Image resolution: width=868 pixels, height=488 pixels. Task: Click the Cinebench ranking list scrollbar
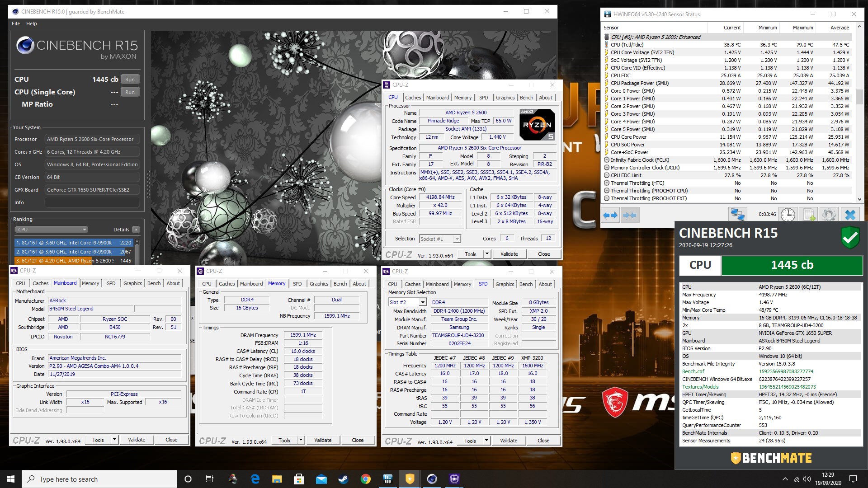click(x=137, y=252)
